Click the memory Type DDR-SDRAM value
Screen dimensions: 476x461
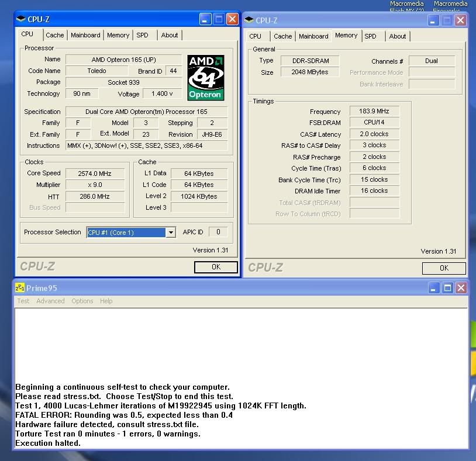(x=310, y=61)
